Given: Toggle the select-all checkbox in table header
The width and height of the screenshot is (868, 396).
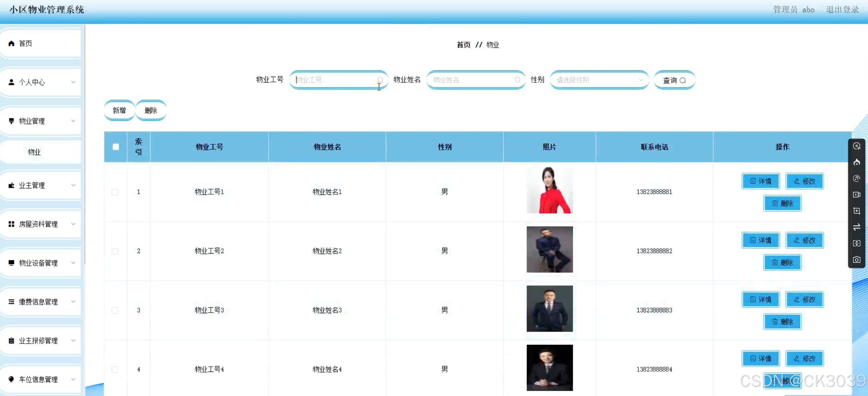Looking at the screenshot, I should (x=115, y=147).
